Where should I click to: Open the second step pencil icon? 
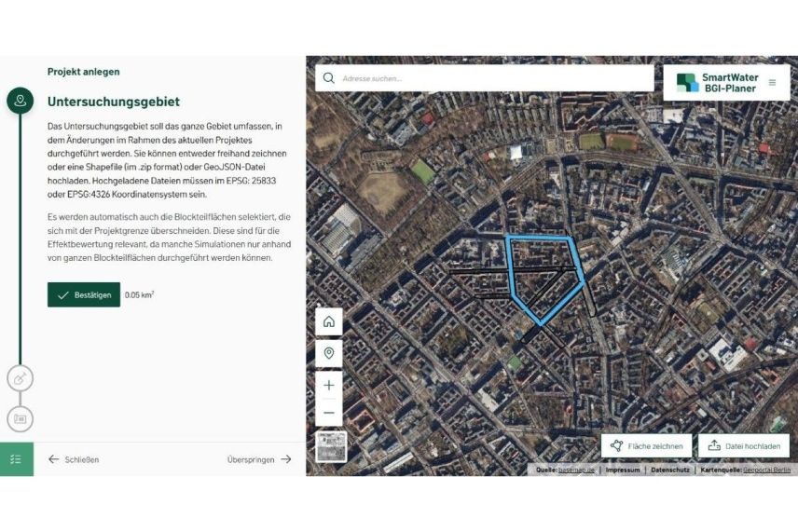[20, 378]
